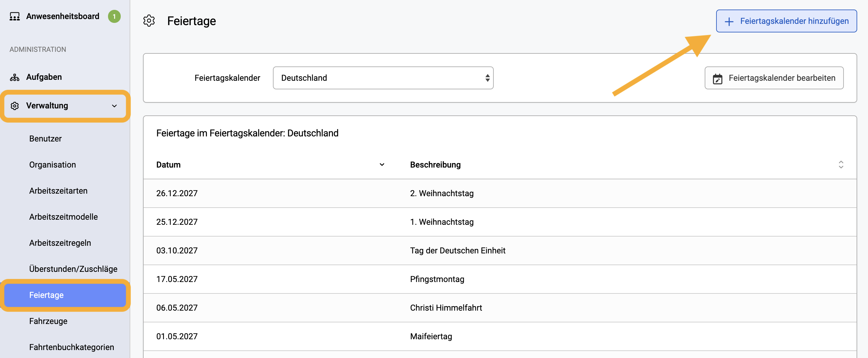Screen dimensions: 868x358
Task: Open the Fahrzeuge submenu item
Action: tap(48, 321)
